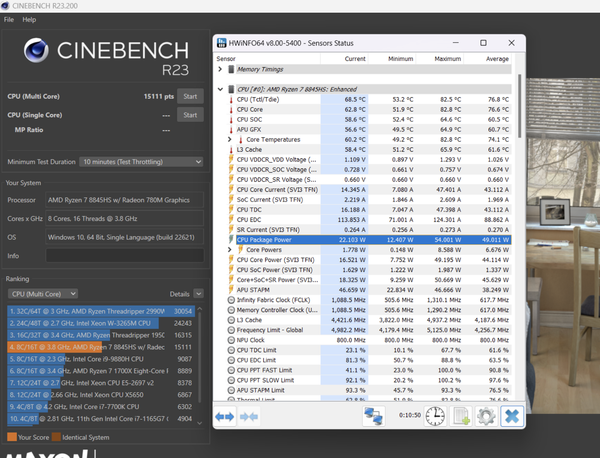Click the CPU SOC temperature row
Screen dimensions: 600x458
(x=370, y=119)
